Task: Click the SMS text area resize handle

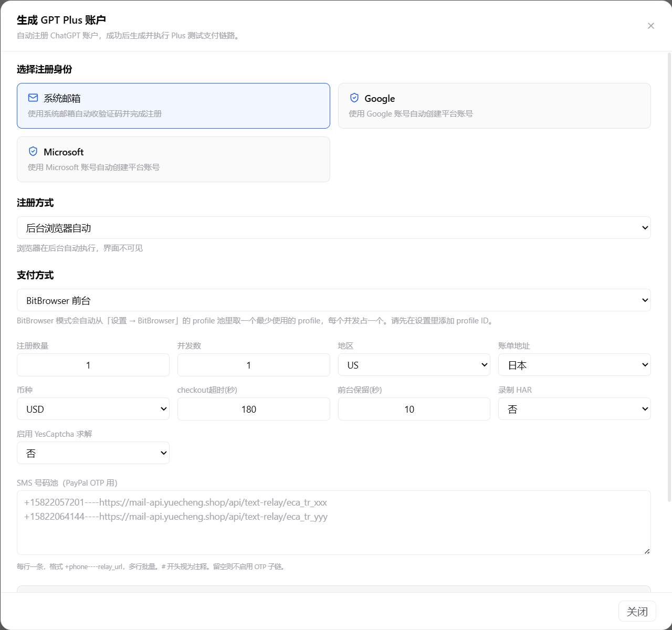Action: click(647, 551)
